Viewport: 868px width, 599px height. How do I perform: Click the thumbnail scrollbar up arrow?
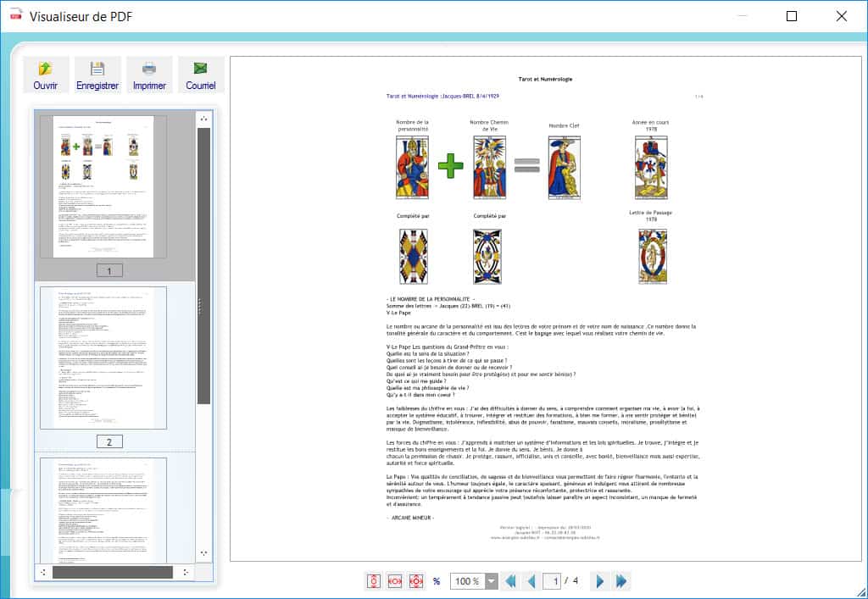pos(203,119)
